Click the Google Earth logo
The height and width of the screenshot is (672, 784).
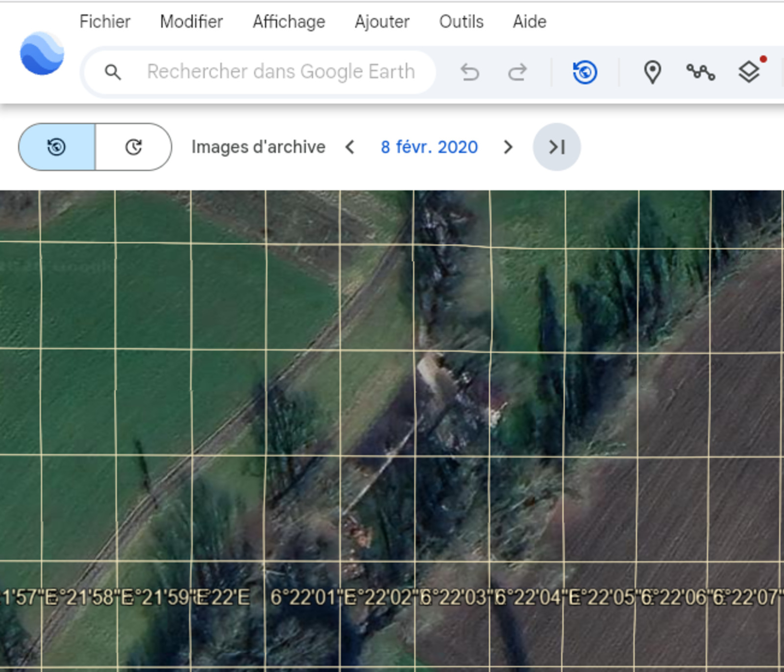pos(42,53)
